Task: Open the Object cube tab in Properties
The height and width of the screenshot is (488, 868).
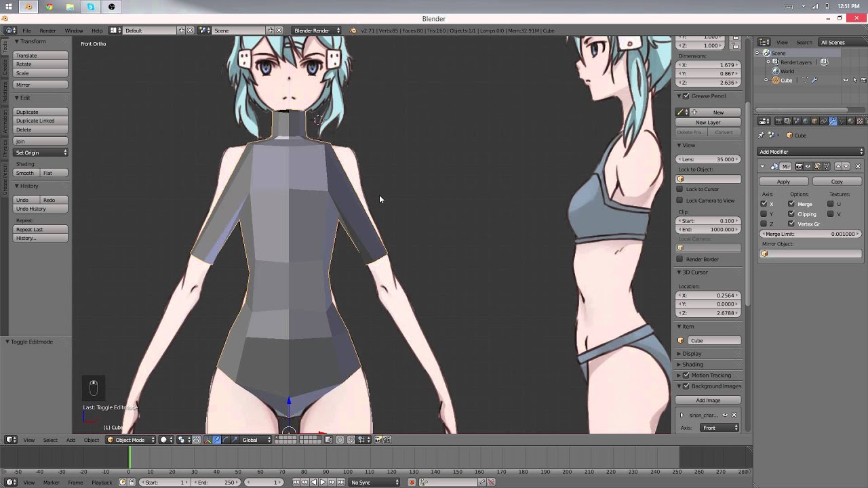Action: pos(815,121)
